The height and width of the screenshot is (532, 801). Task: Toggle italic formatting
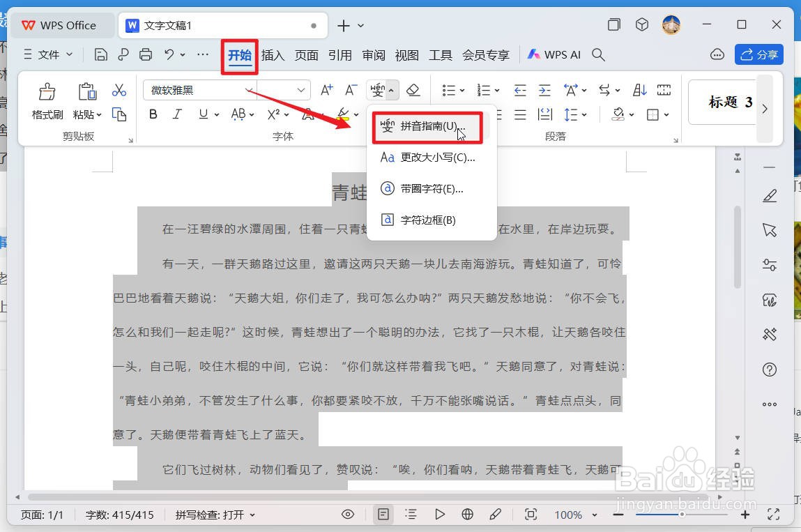pos(178,114)
